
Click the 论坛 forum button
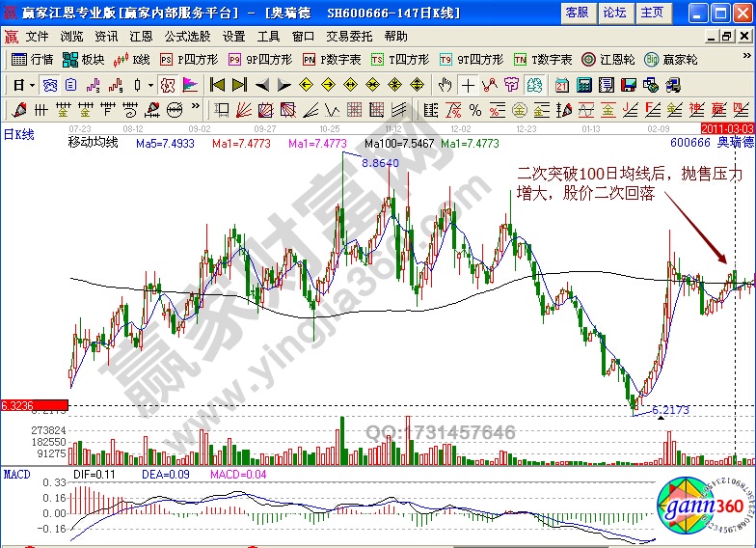point(614,13)
